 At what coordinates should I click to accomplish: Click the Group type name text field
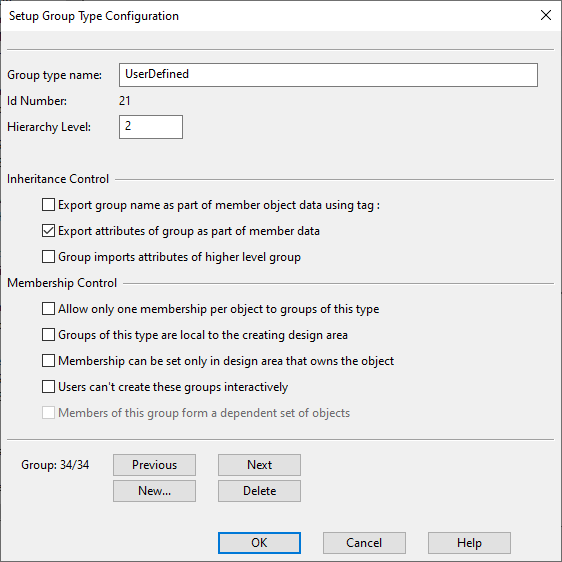(328, 75)
